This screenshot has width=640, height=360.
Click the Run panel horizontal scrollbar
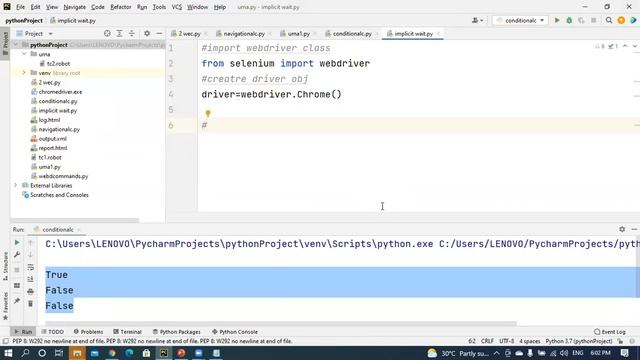click(281, 324)
